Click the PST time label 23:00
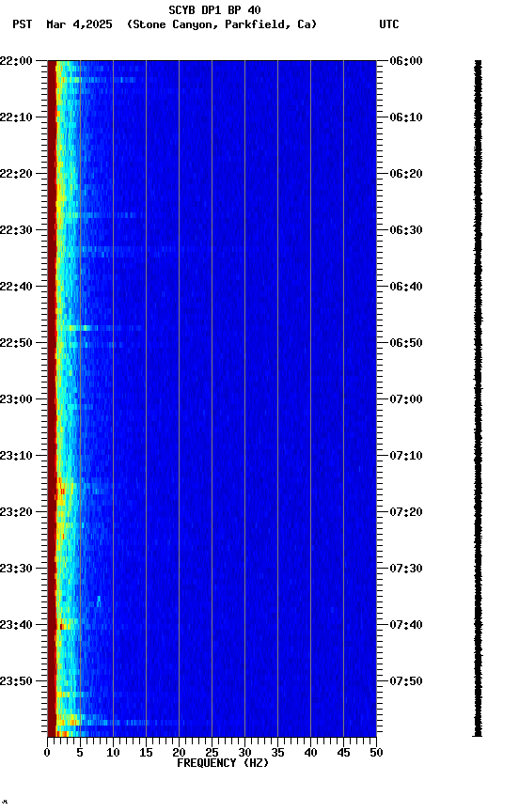Viewport: 519px width, 812px height. (x=16, y=399)
